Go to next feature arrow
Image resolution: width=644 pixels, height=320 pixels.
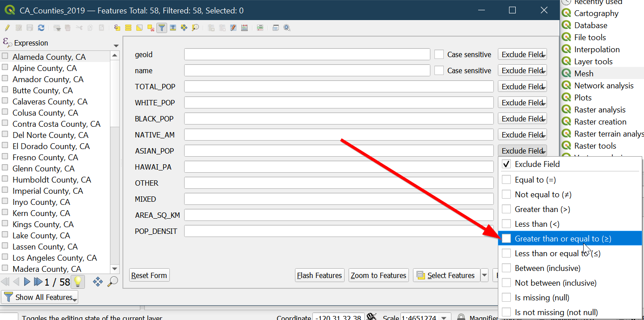coord(27,282)
